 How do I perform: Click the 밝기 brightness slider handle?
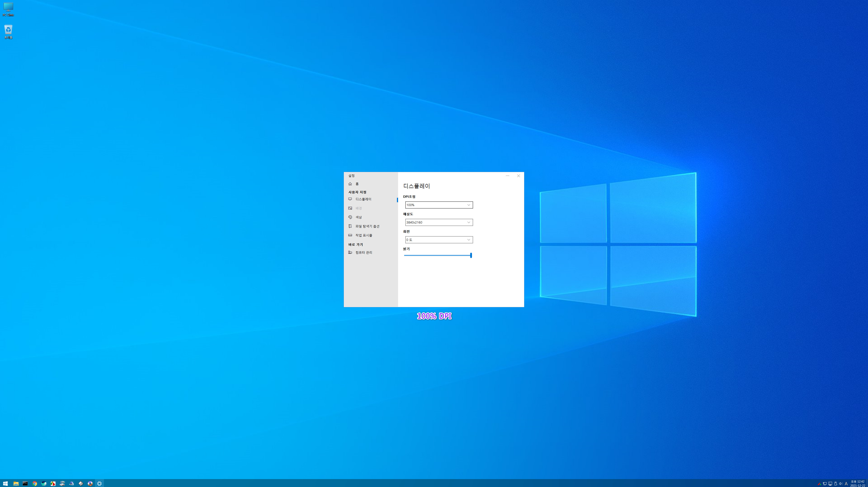(471, 255)
